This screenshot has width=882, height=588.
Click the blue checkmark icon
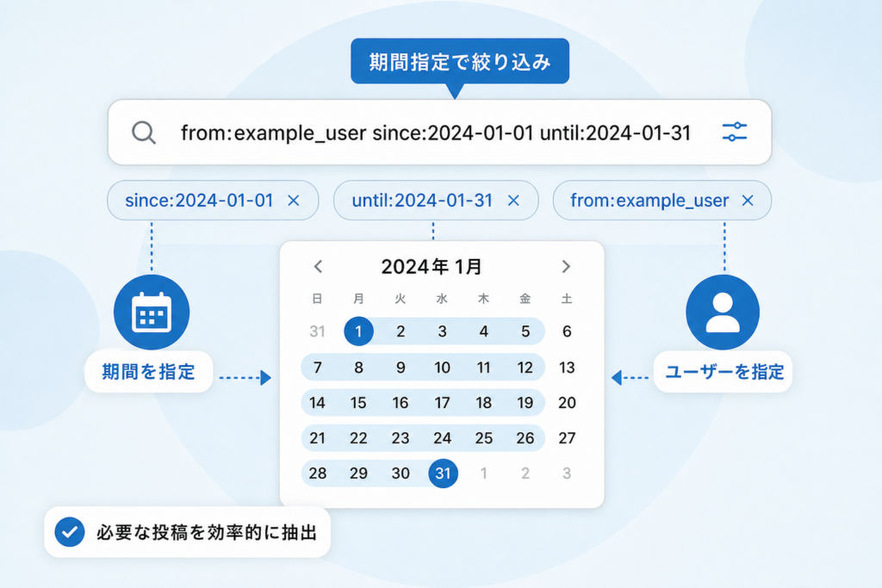tap(70, 532)
